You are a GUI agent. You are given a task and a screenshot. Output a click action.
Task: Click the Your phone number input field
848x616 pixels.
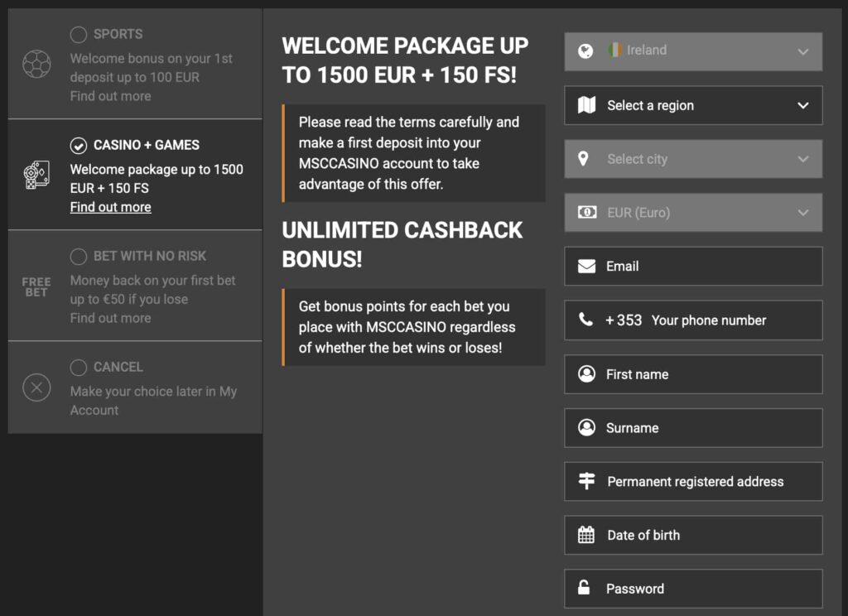point(709,320)
